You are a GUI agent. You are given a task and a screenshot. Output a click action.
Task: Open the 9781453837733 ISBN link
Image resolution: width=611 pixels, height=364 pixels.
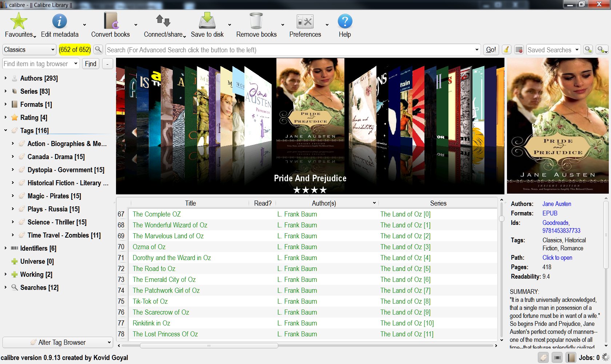coord(562,231)
